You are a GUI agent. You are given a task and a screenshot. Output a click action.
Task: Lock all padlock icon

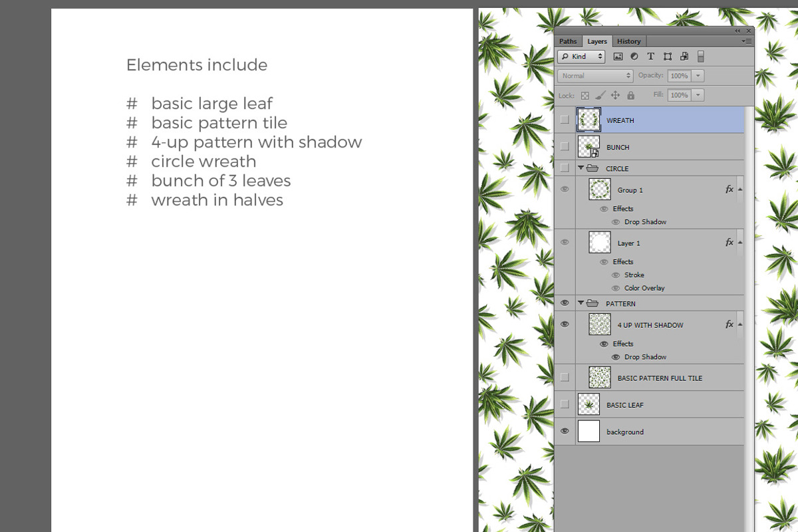[x=630, y=96]
